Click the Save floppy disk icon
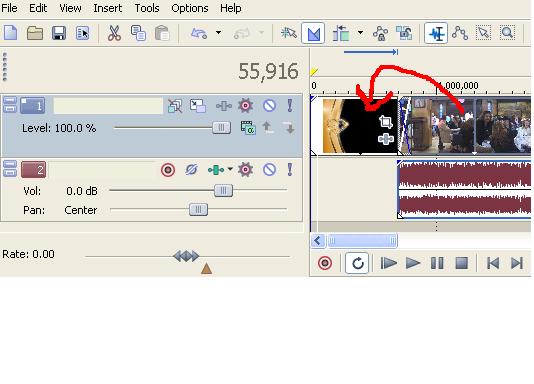Viewport: 534px width, 384px height. click(59, 33)
